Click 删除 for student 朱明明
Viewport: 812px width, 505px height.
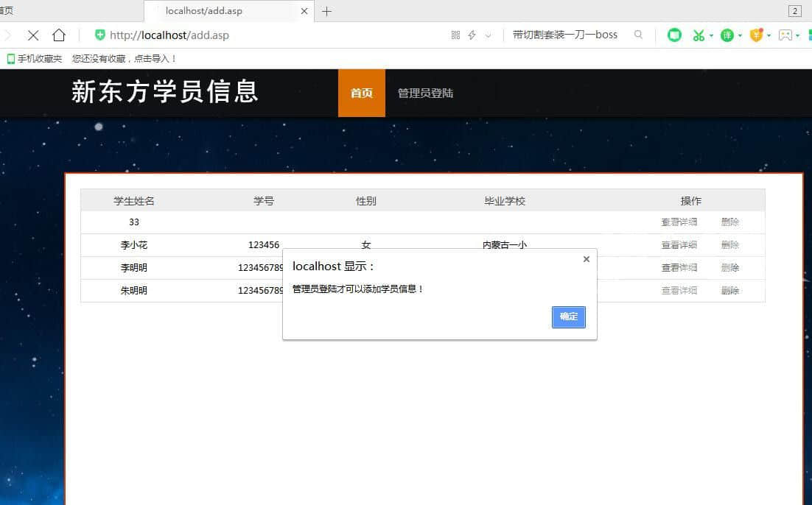coord(730,291)
